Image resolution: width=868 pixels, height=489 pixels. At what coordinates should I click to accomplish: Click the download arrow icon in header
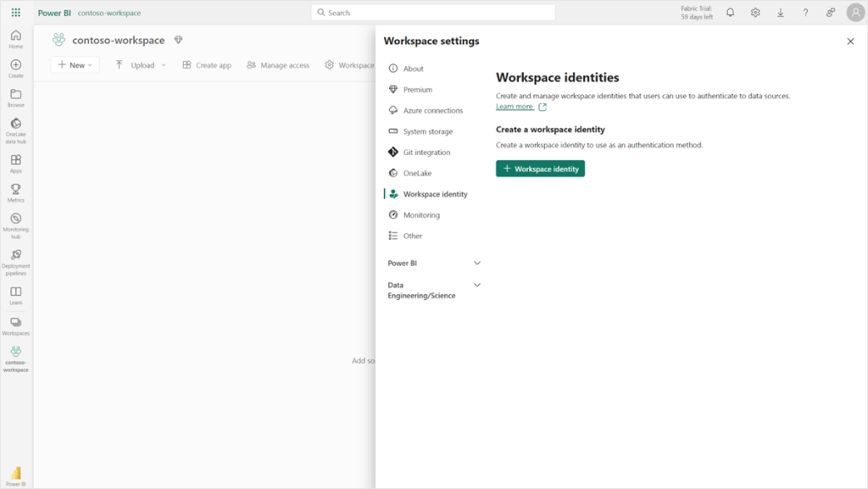coord(781,13)
